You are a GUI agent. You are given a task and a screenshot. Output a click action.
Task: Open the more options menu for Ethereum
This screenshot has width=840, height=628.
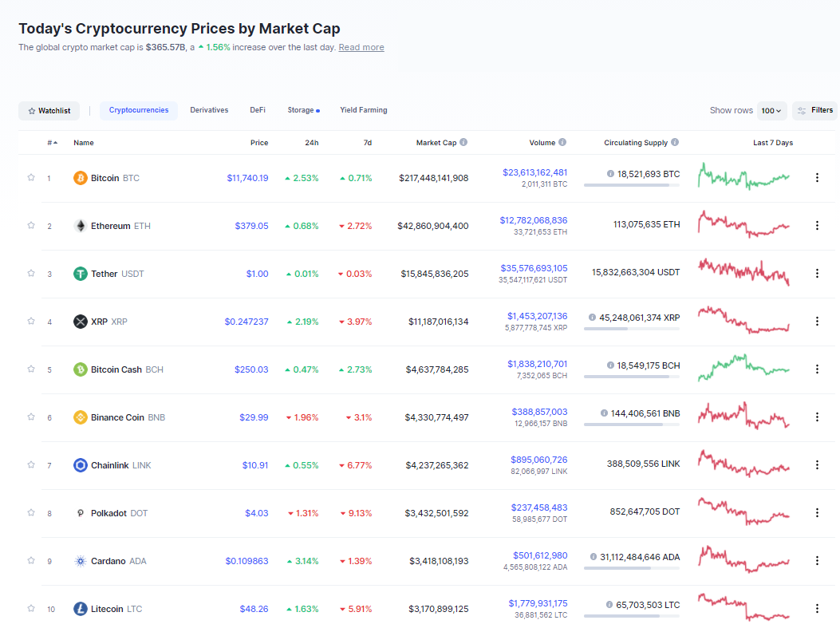coord(817,226)
